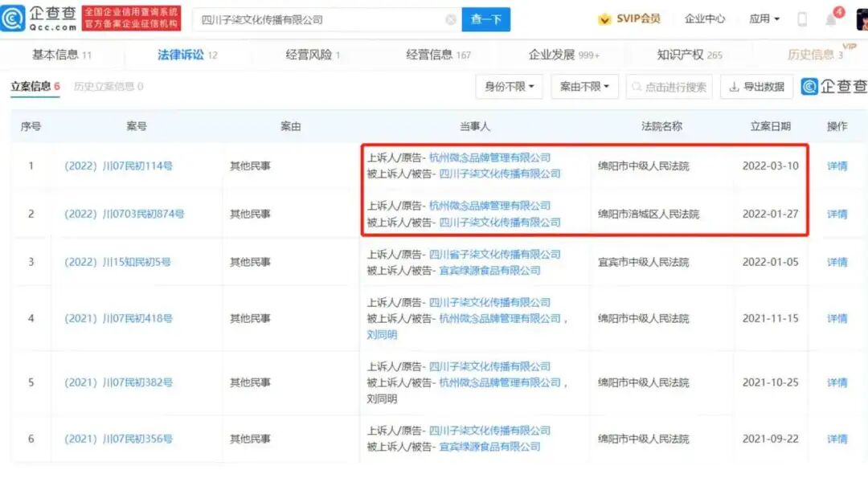Click the mobile phone icon near notifications

click(801, 18)
